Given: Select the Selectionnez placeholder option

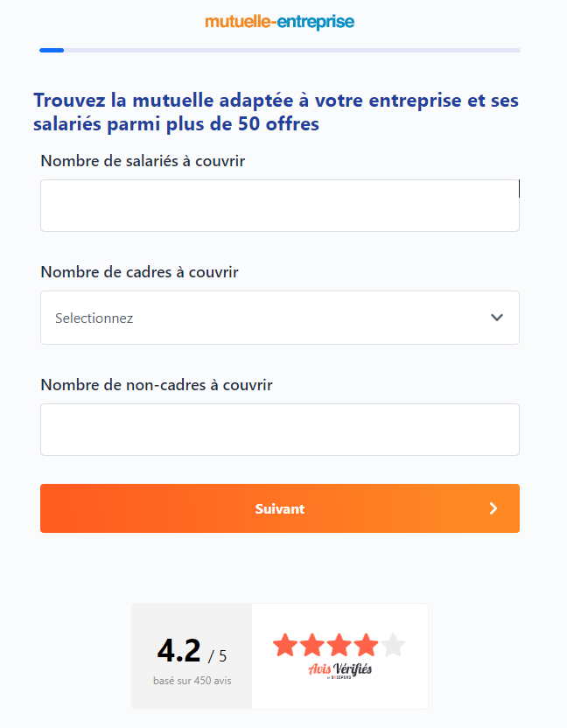Looking at the screenshot, I should (94, 318).
